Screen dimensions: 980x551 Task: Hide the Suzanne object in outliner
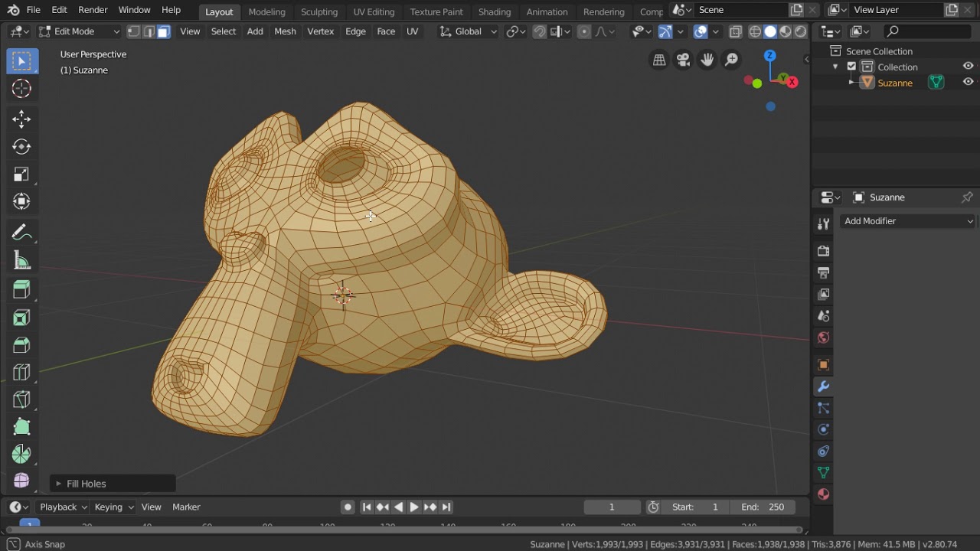click(x=969, y=82)
